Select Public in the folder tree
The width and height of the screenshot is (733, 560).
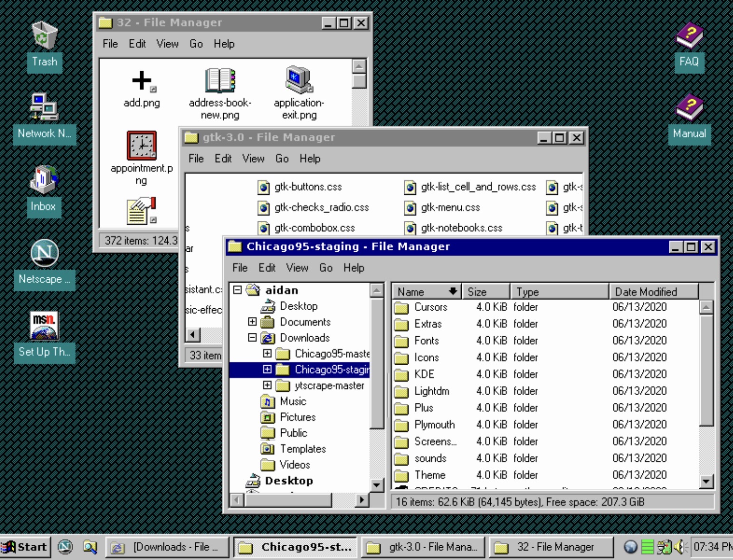click(x=284, y=433)
